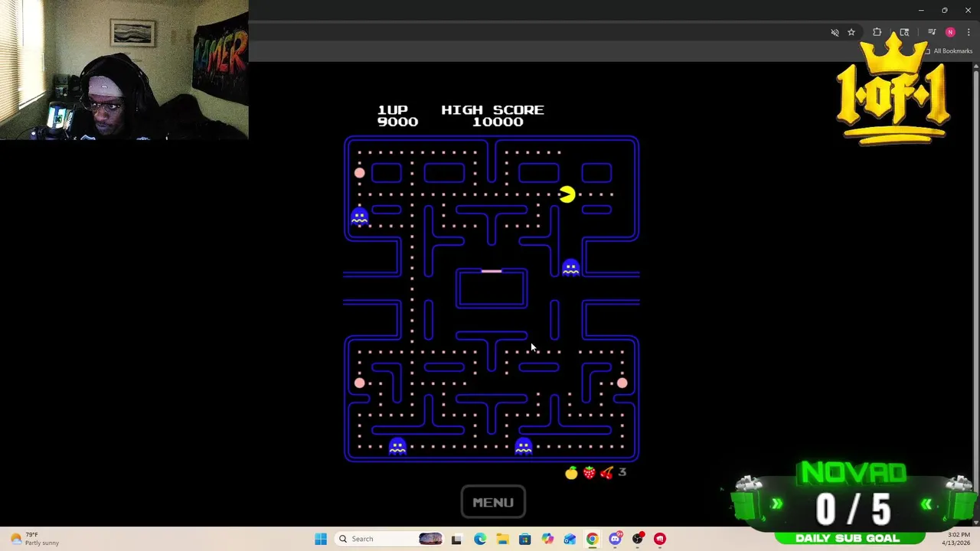Screen dimensions: 980x551
Task: Open the Chrome three-dot menu
Action: coord(969,32)
